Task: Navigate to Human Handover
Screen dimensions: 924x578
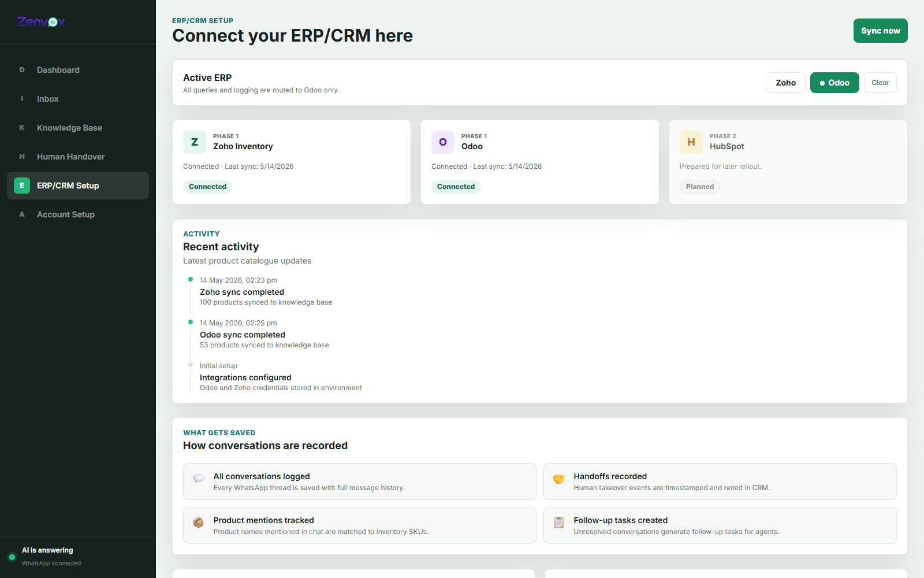Action: pyautogui.click(x=78, y=157)
